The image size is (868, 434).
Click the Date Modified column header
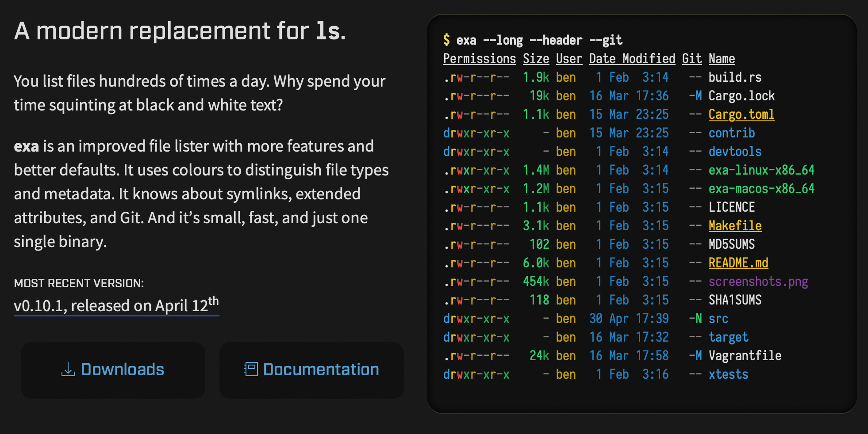632,59
